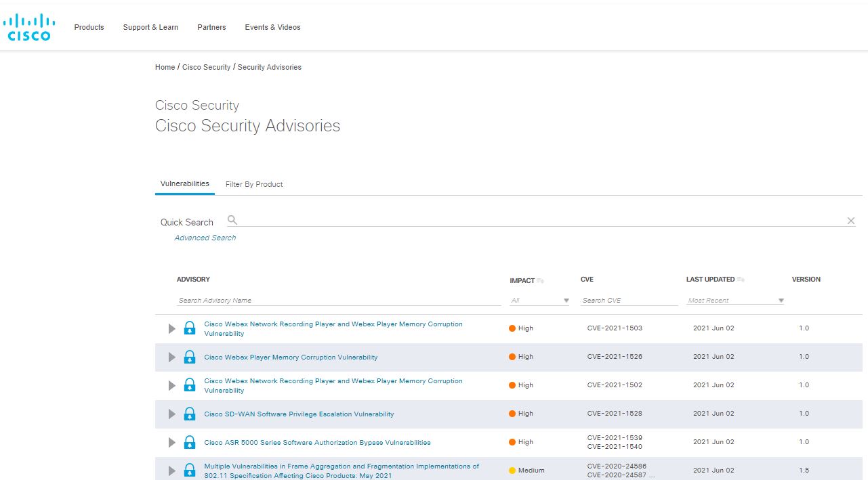Image resolution: width=868 pixels, height=480 pixels.
Task: Open the Partners menu
Action: point(211,27)
